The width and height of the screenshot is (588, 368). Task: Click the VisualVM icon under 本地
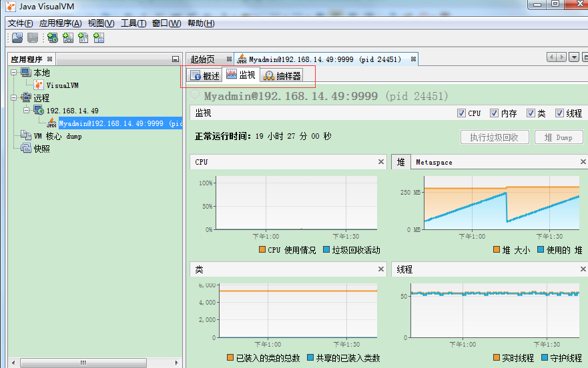tap(39, 85)
